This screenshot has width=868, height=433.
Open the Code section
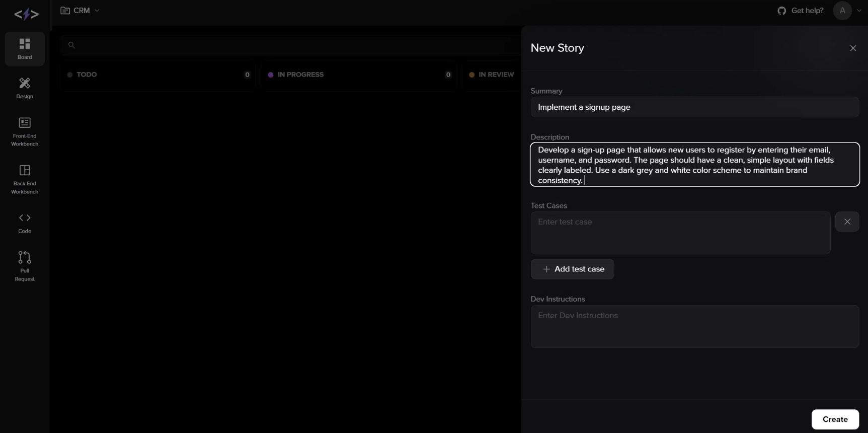click(25, 223)
